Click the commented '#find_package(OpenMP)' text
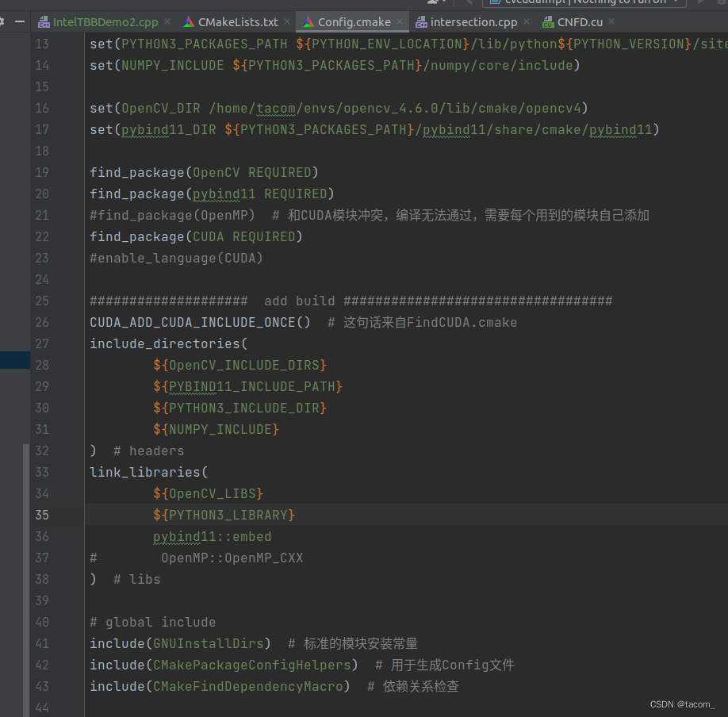 [173, 215]
